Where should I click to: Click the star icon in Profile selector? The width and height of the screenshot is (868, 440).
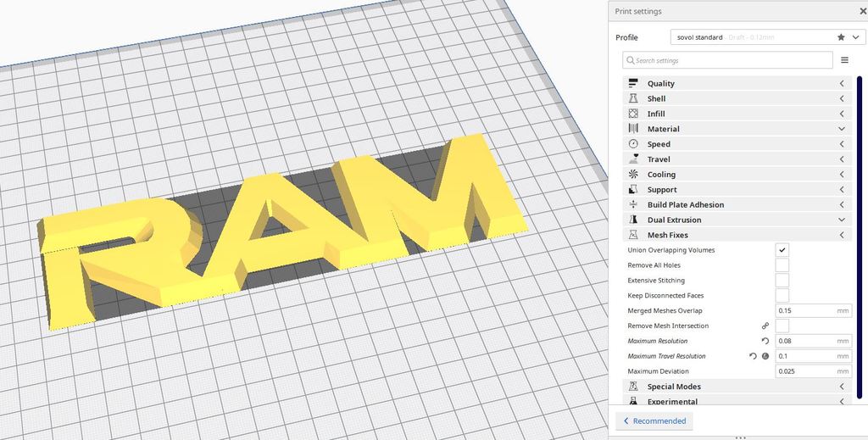coord(841,37)
